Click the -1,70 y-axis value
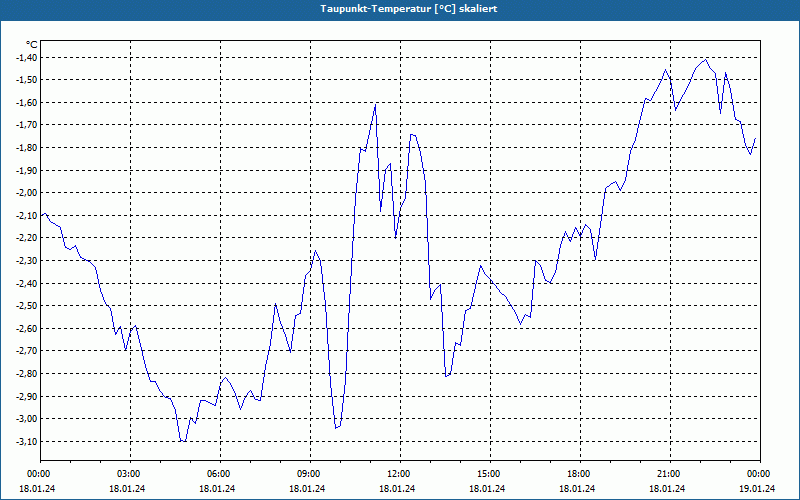800x500 pixels. click(x=27, y=125)
